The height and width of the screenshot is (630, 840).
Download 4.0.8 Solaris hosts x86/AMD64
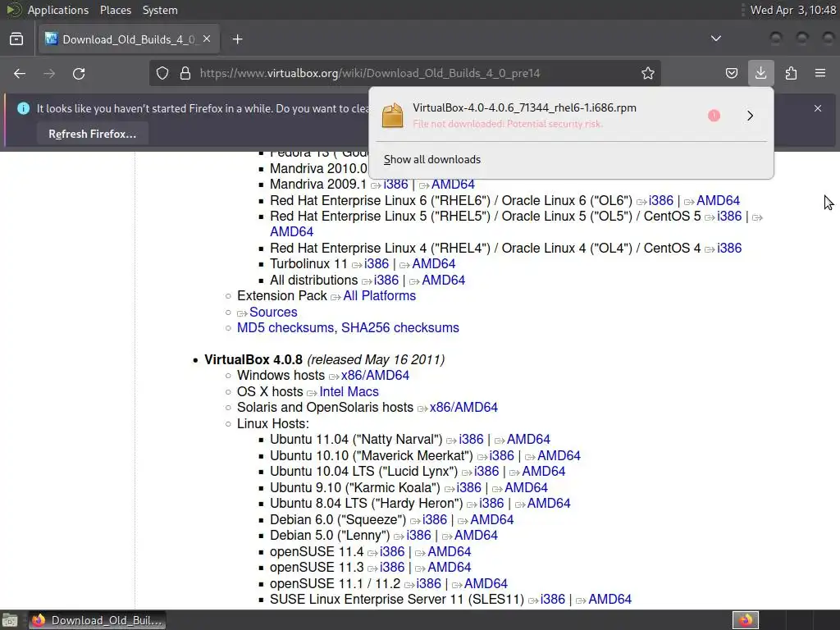click(x=463, y=407)
